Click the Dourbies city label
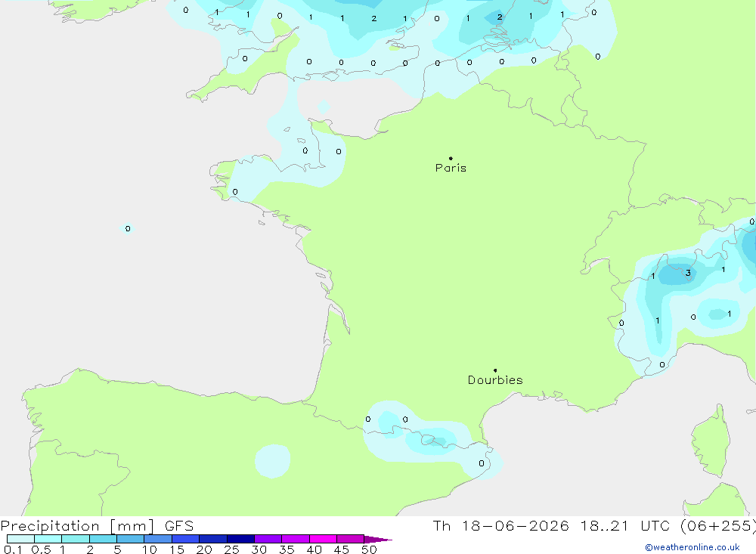Image resolution: width=756 pixels, height=554 pixels. coord(495,380)
